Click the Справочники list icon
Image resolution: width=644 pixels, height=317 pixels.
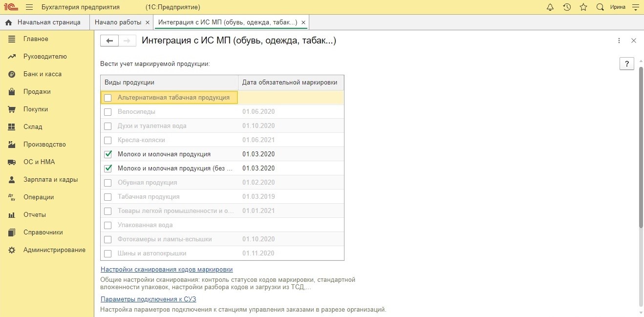tap(12, 232)
